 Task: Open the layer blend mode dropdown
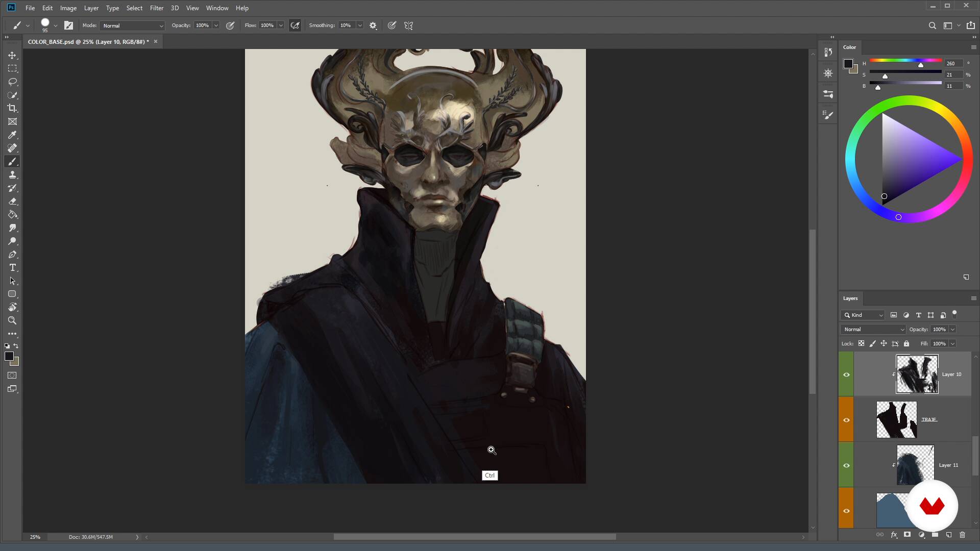(873, 330)
